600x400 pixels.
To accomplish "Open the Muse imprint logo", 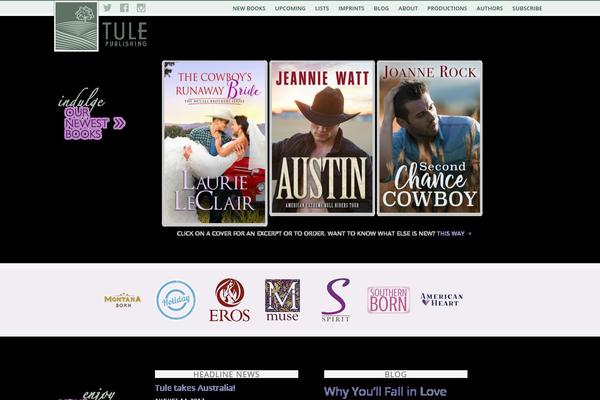I will (x=282, y=300).
